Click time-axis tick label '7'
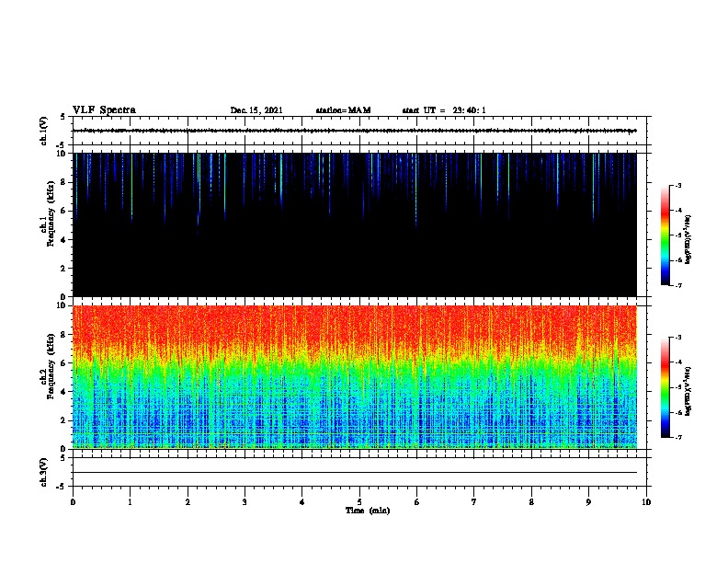This screenshot has height=563, width=728. pos(474,502)
